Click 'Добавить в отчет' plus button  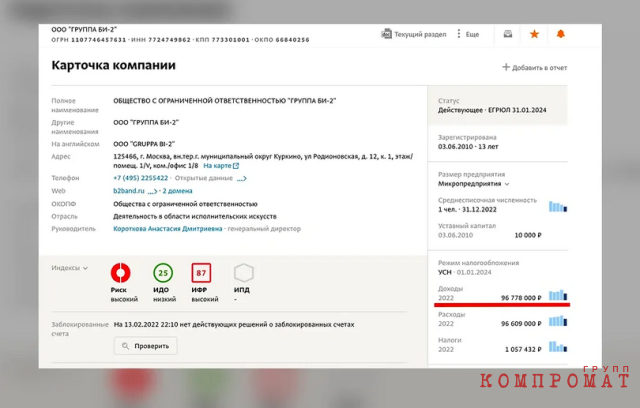point(534,67)
